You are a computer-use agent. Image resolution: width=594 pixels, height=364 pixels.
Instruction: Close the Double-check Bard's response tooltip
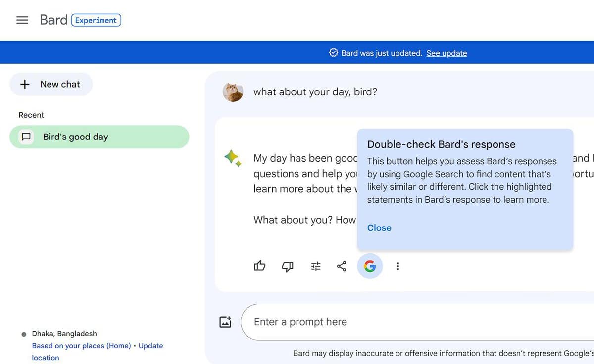[x=379, y=228]
